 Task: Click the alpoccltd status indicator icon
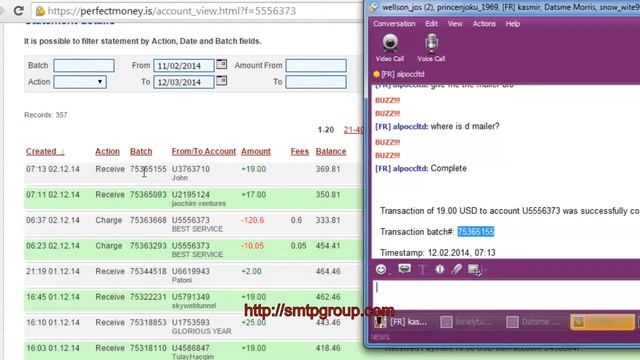point(376,74)
